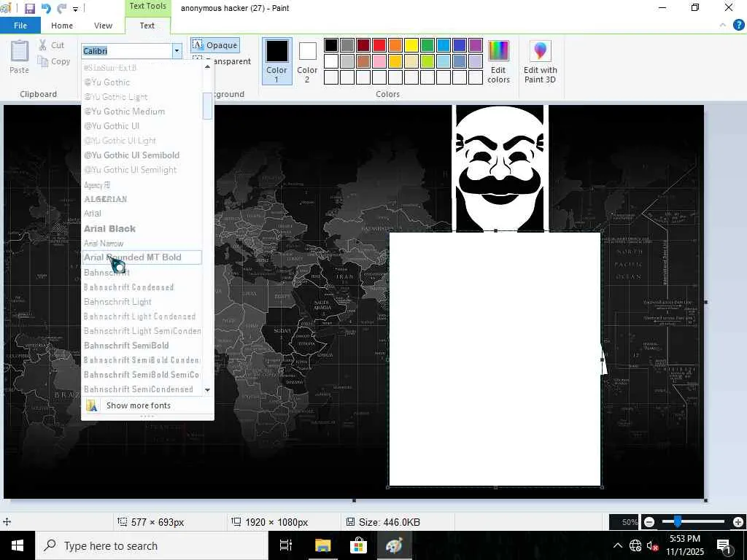Click the muted volume tray icon
Viewport: 747px width, 560px height.
652,545
